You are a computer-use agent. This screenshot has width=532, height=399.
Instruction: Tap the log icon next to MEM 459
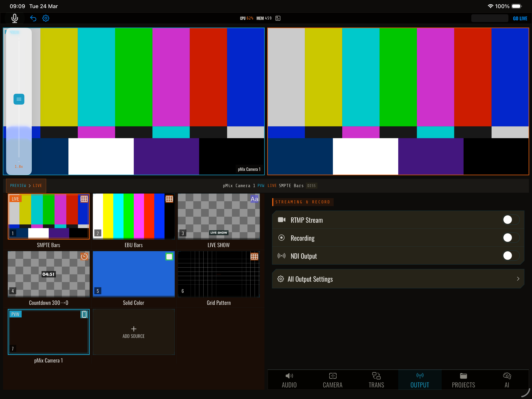[x=278, y=18]
